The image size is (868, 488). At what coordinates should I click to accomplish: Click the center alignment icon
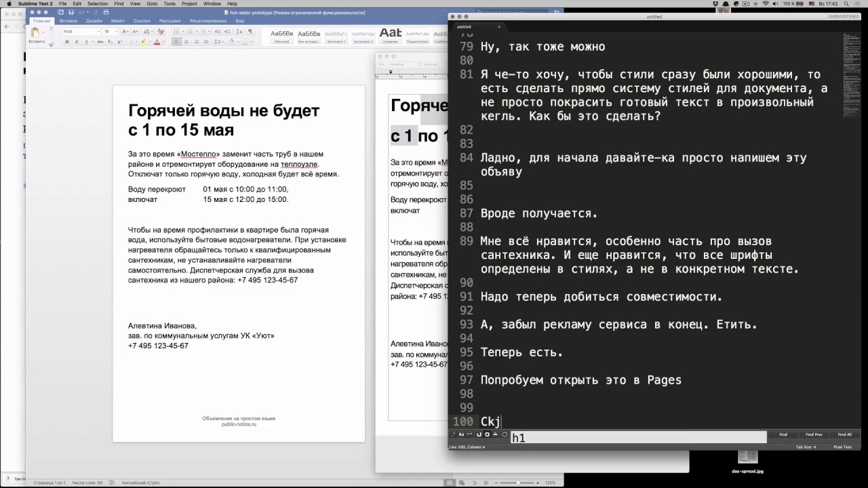[x=186, y=41]
